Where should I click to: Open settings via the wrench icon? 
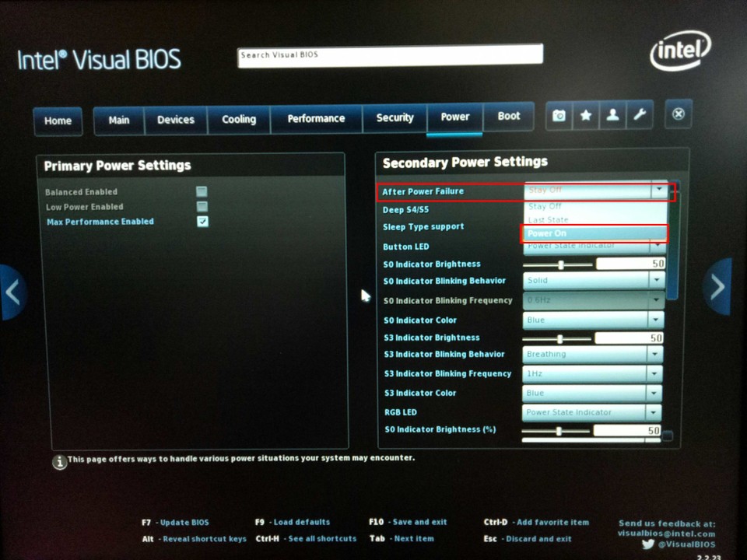point(640,114)
